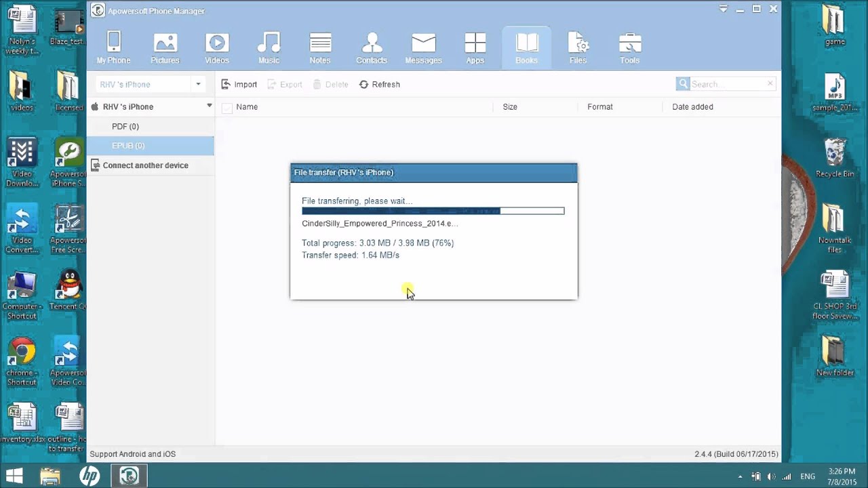The image size is (868, 488).
Task: Click the Total progress text
Action: point(378,243)
